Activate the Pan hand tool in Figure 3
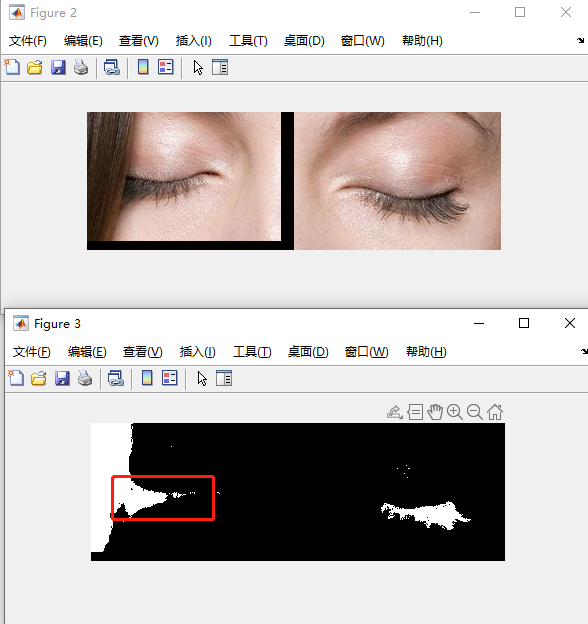The height and width of the screenshot is (624, 588). pos(435,412)
